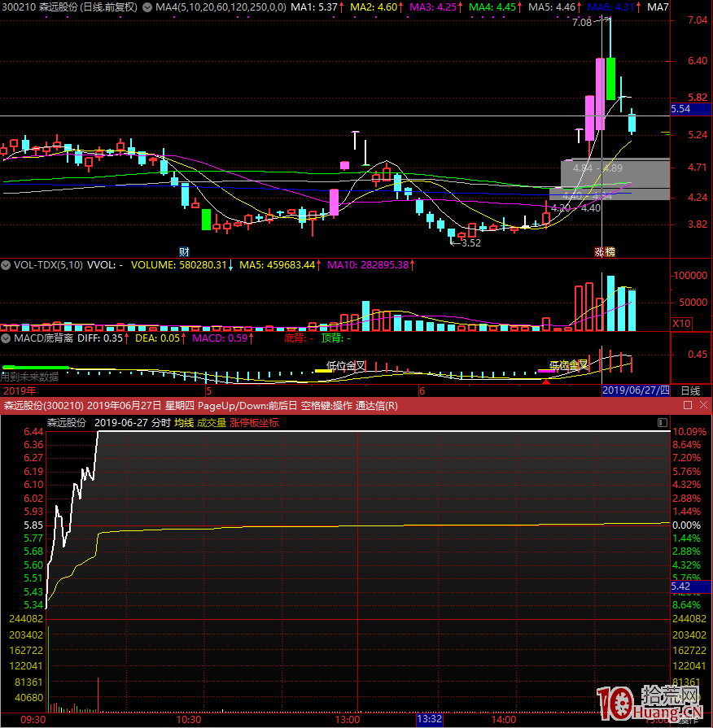Toggle the 均线 legend in intraday chart
This screenshot has height=728, width=713.
point(184,422)
